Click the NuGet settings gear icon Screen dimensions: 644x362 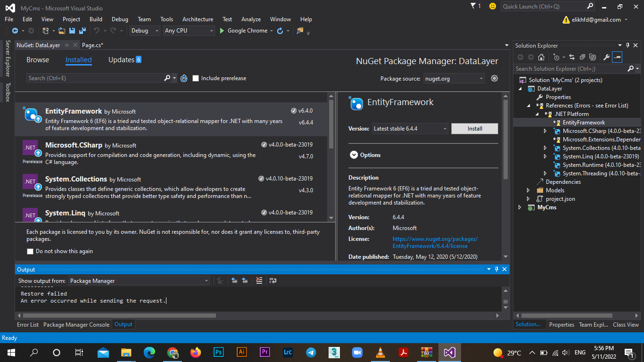494,78
